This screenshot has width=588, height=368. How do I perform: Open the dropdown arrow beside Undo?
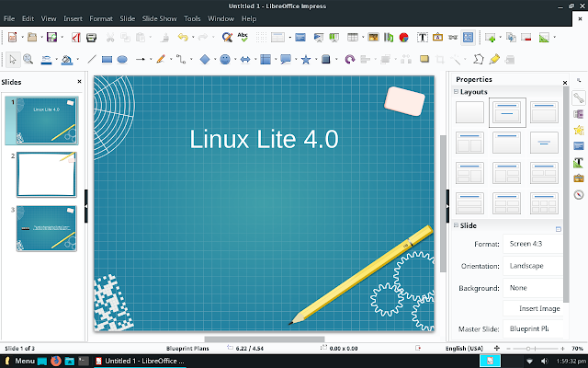(193, 37)
